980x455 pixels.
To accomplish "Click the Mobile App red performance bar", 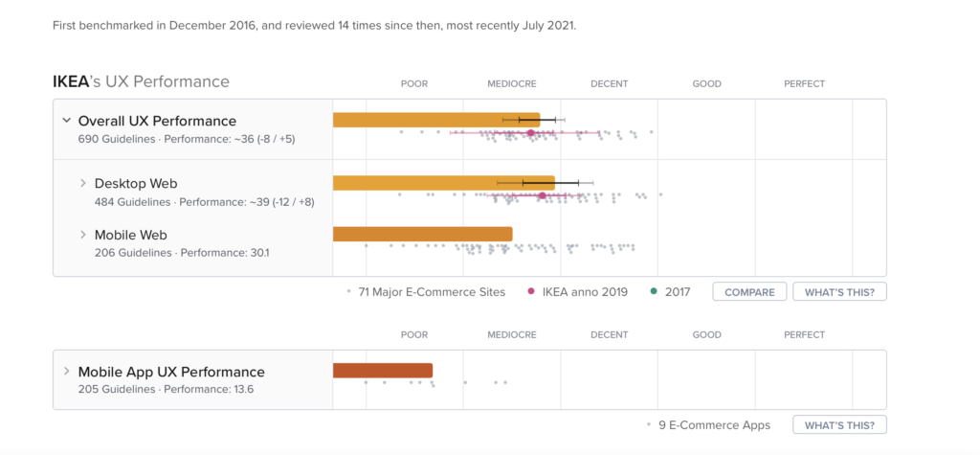I will (383, 371).
